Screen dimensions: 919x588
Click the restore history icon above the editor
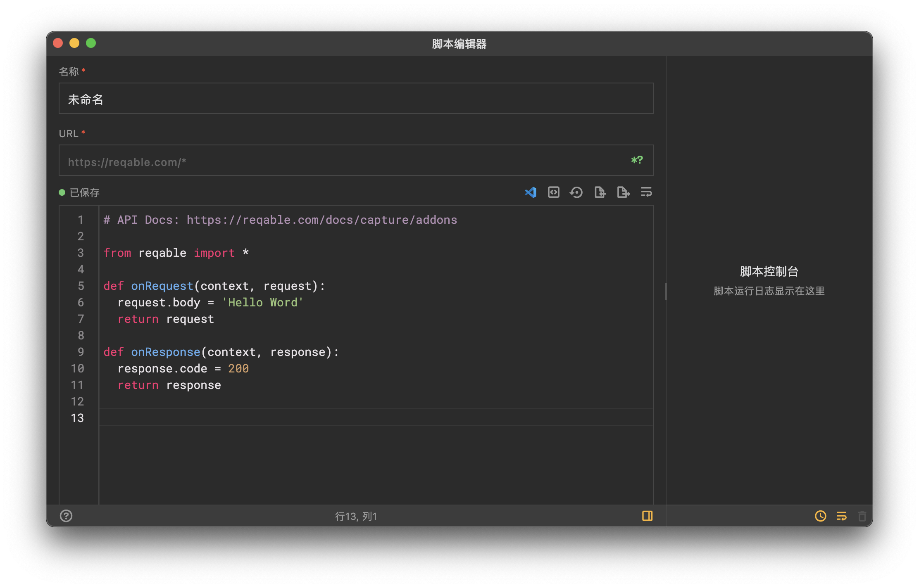[x=576, y=192]
